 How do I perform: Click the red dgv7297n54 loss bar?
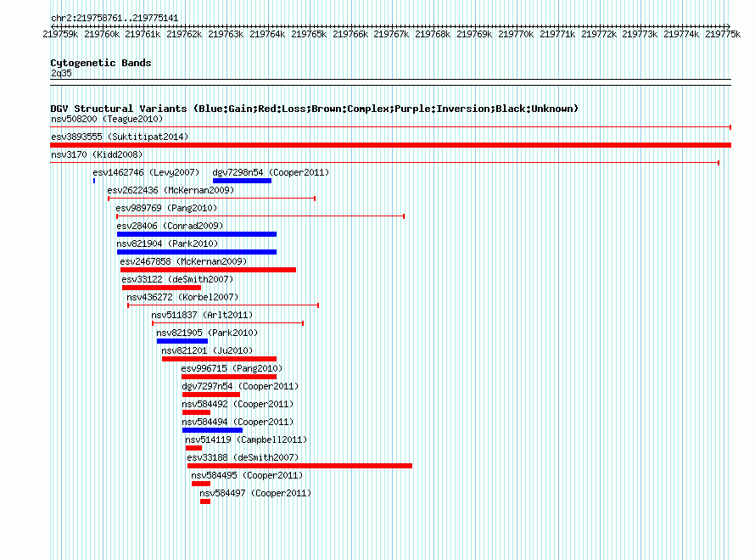pyautogui.click(x=211, y=395)
